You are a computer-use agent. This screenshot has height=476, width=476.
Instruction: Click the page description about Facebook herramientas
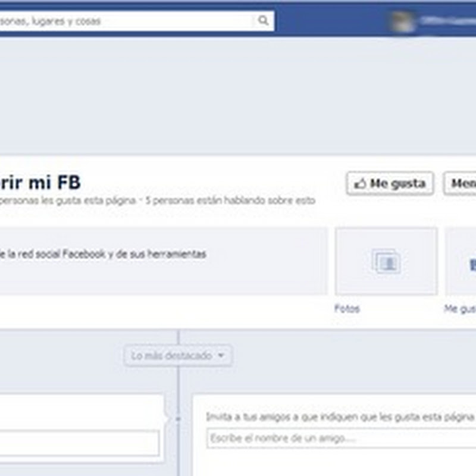(x=103, y=254)
